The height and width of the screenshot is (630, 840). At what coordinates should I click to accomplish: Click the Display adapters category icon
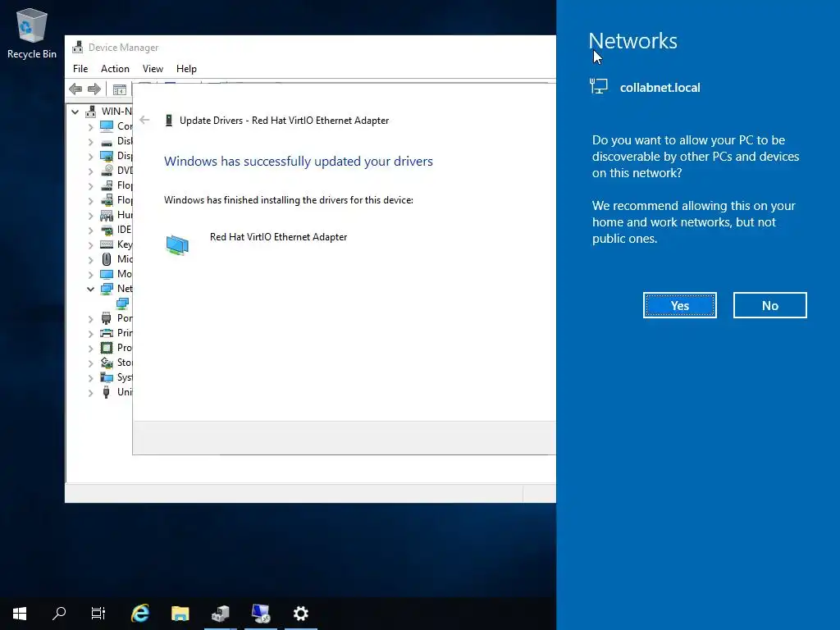107,156
